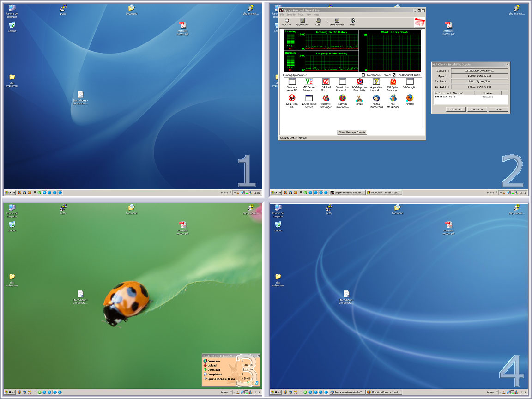
Task: Click Disconnect in the MLP Client window
Action: tap(477, 109)
